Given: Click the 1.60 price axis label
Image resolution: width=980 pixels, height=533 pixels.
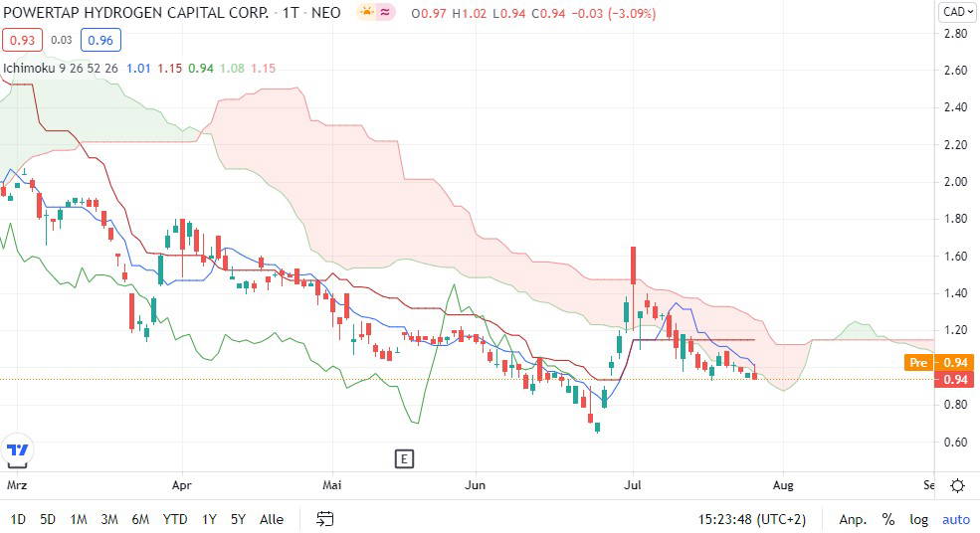Looking at the screenshot, I should (x=956, y=257).
